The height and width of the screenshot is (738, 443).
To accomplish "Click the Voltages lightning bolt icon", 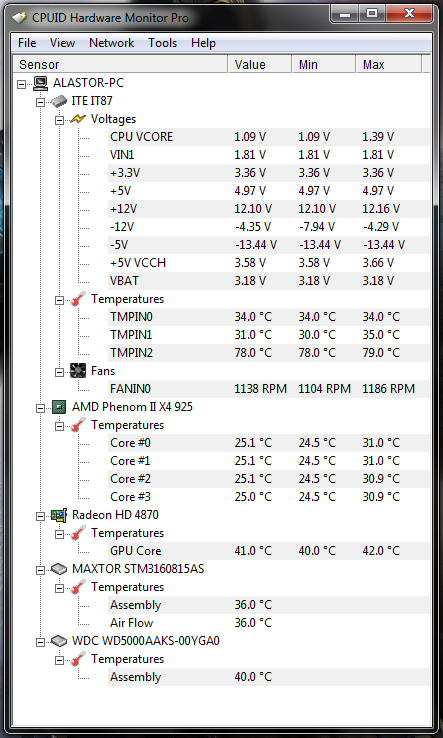I will point(78,119).
